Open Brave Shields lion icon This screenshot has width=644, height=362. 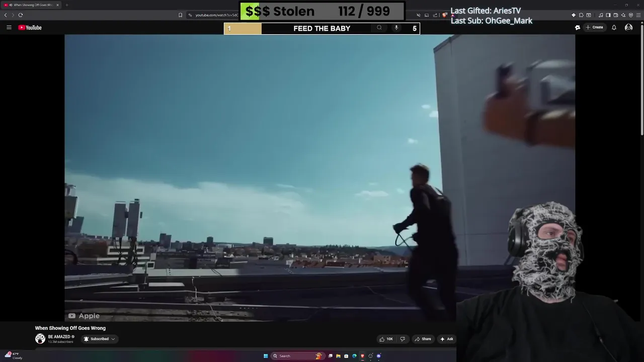coord(445,15)
